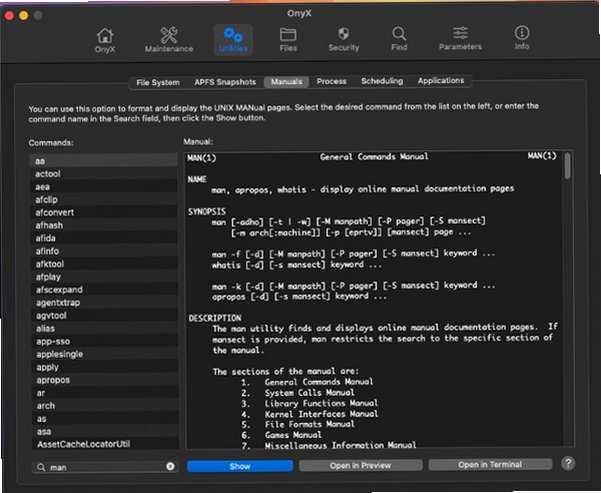This screenshot has width=601, height=493.
Task: Select the agvtool command
Action: 104,316
